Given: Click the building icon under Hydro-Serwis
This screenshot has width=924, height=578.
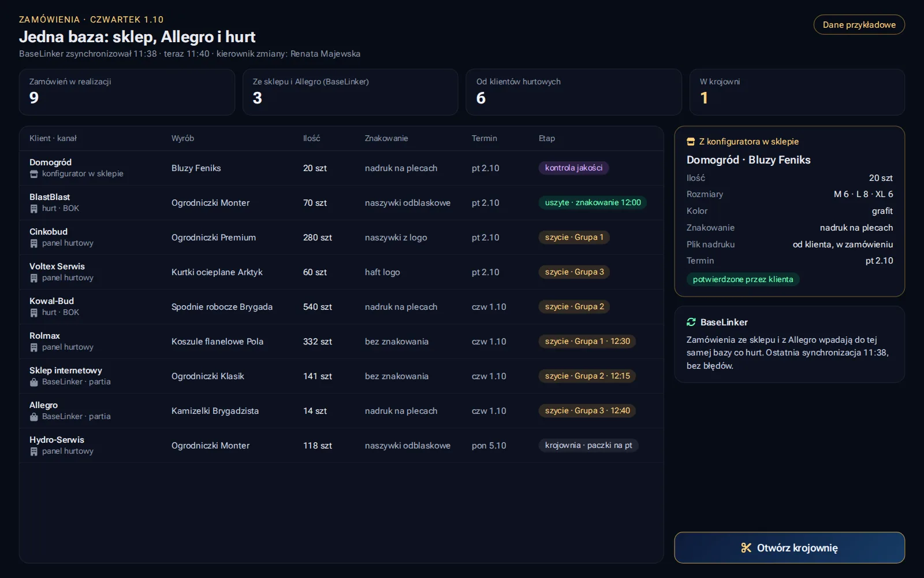Looking at the screenshot, I should [x=33, y=451].
